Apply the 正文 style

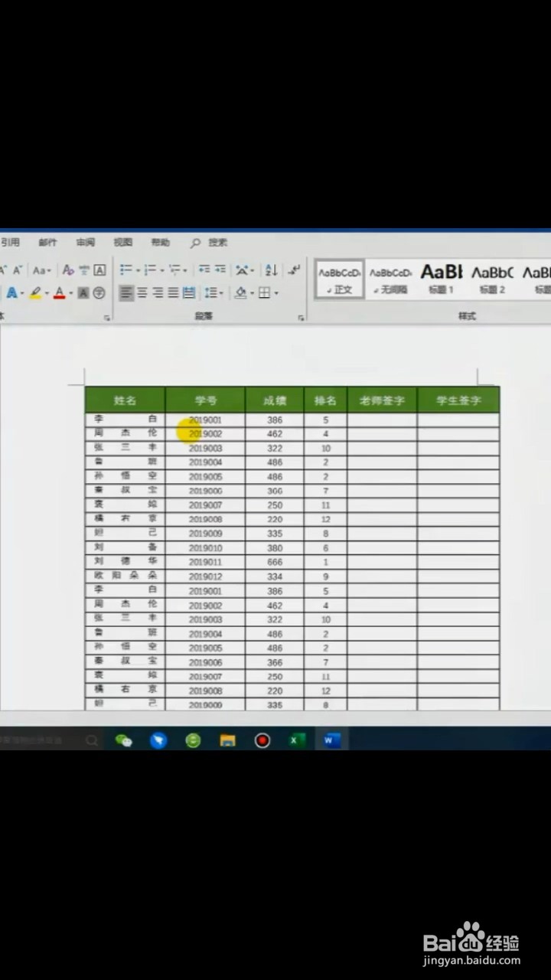click(x=339, y=279)
